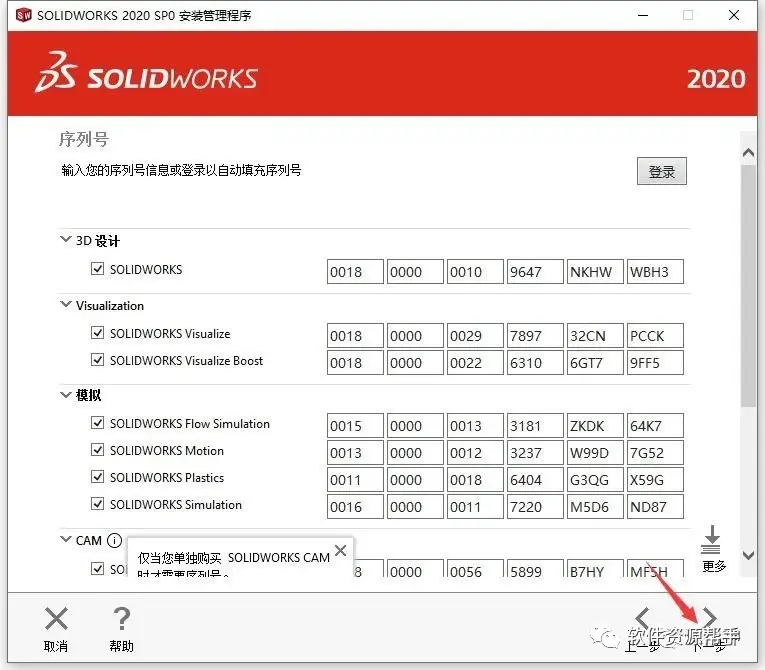Image resolution: width=765 pixels, height=670 pixels.
Task: Click SOLIDWORKS serial field NKHW
Action: pos(595,271)
